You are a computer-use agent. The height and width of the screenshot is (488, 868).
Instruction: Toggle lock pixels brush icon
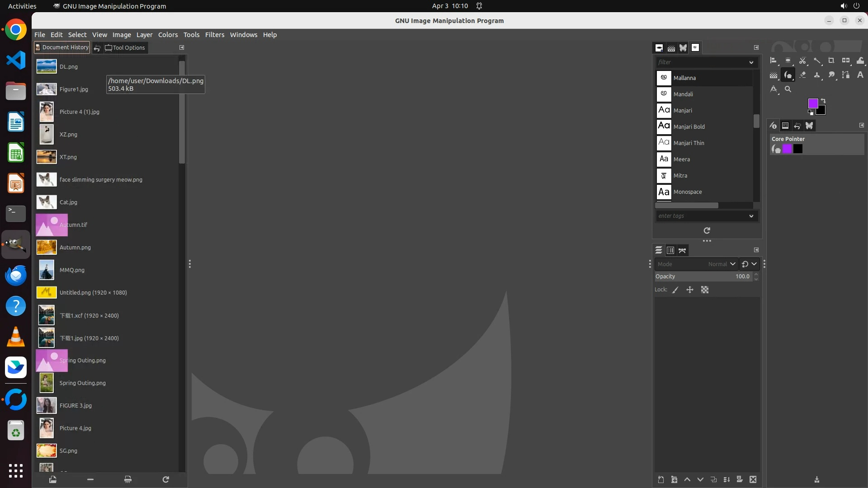click(x=675, y=290)
